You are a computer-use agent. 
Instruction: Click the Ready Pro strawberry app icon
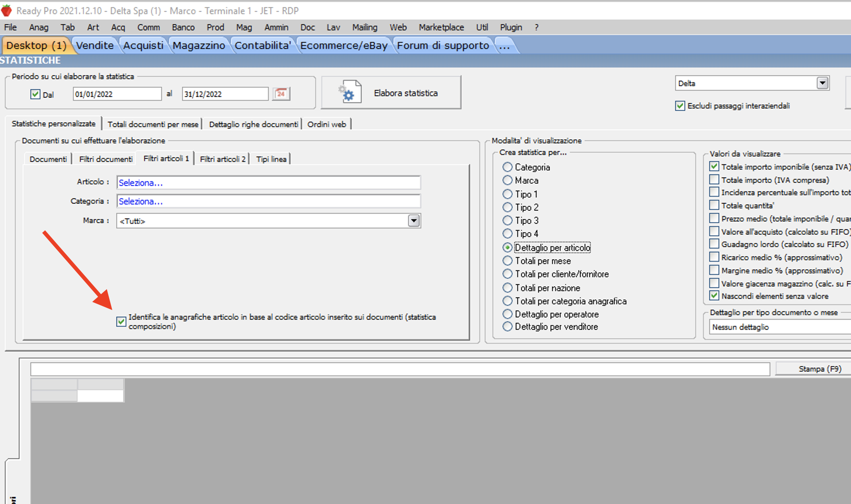click(7, 10)
